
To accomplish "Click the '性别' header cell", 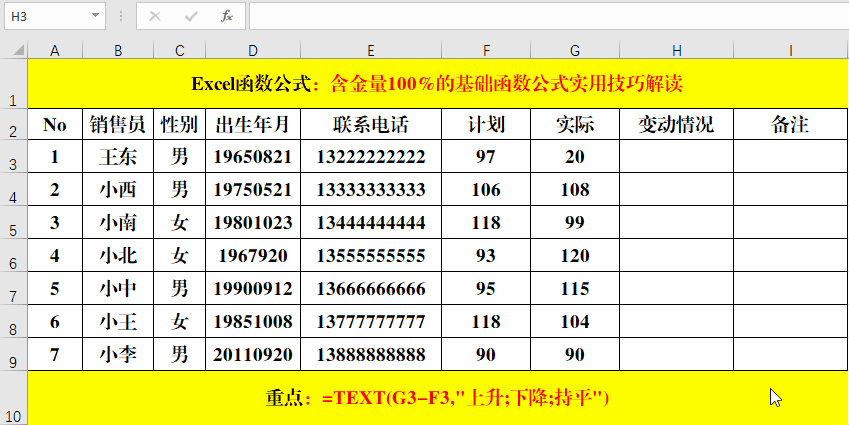I will point(180,125).
